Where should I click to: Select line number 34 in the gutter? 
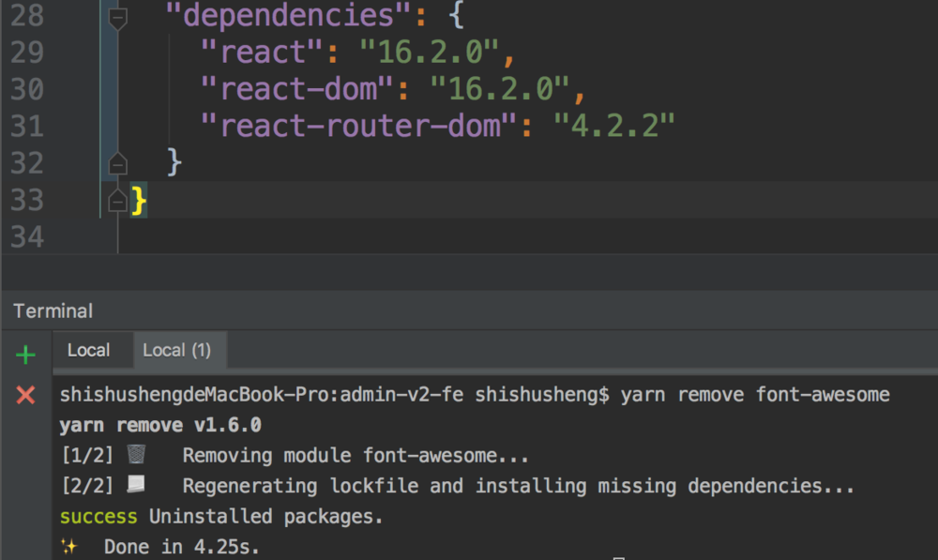[27, 237]
